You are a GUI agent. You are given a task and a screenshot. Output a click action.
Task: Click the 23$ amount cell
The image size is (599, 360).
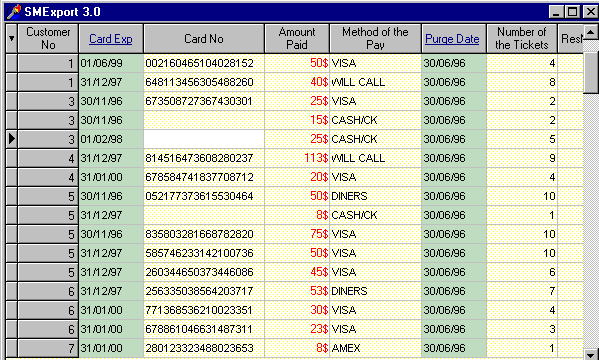297,329
